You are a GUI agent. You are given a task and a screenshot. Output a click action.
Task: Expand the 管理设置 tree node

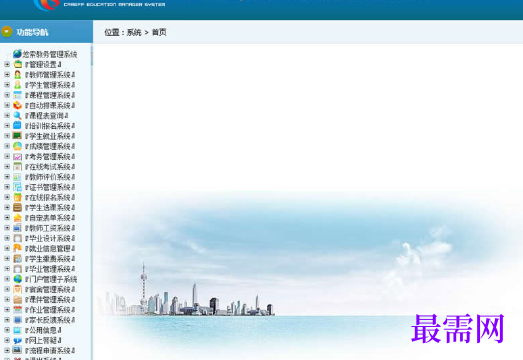tap(7, 64)
